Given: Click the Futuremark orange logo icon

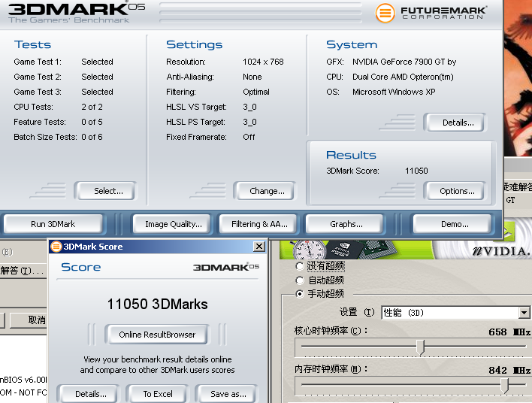Looking at the screenshot, I should pos(385,14).
